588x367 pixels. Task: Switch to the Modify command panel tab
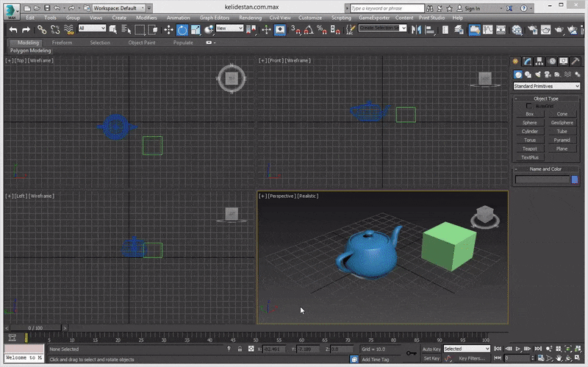coord(527,61)
